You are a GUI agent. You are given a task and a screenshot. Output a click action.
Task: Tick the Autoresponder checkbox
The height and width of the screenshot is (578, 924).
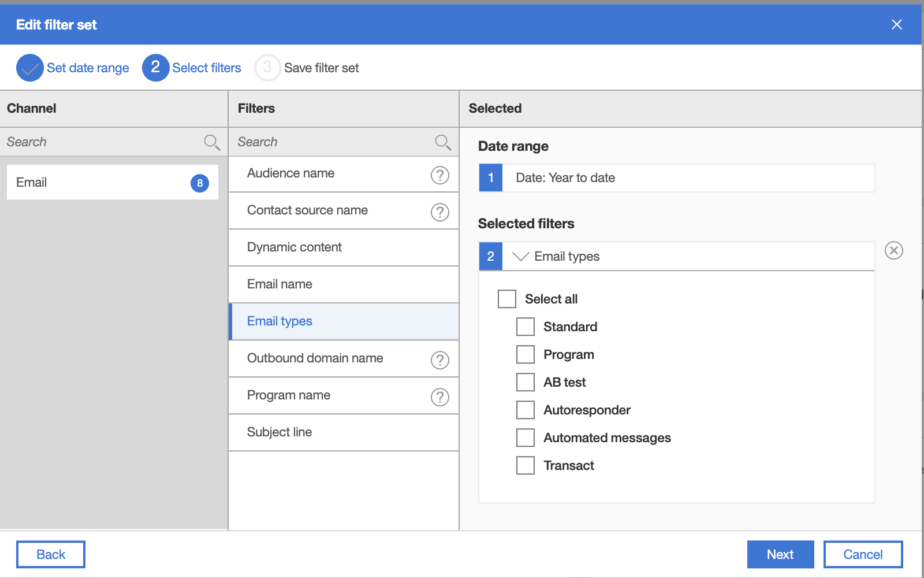[526, 410]
